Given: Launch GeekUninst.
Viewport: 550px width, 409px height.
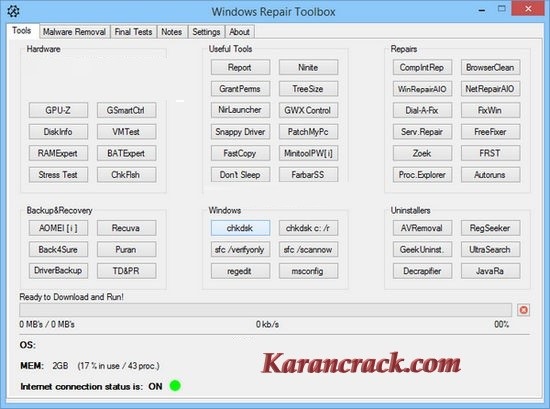Looking at the screenshot, I should coord(422,249).
